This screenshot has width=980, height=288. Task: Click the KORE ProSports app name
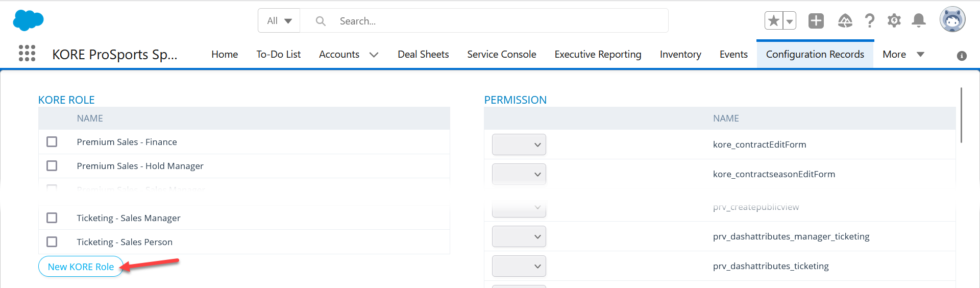point(115,55)
